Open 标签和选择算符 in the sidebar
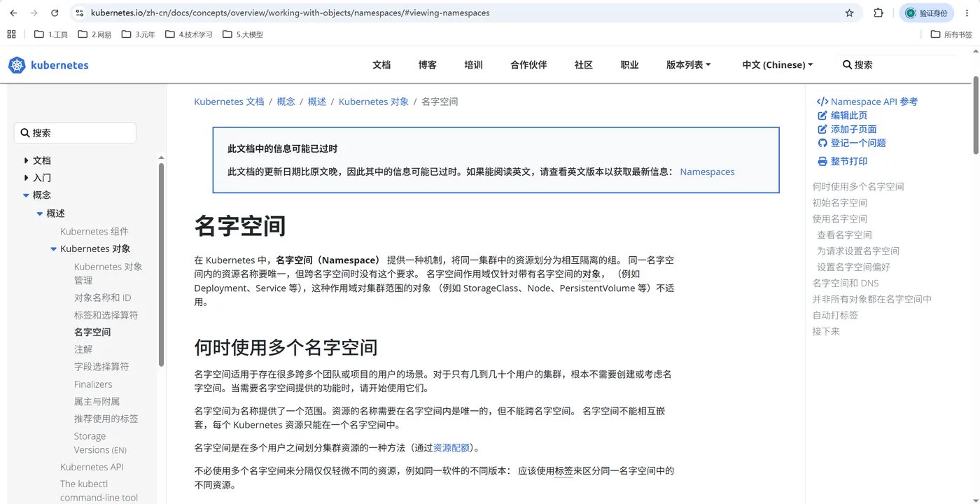The width and height of the screenshot is (980, 504). point(106,315)
